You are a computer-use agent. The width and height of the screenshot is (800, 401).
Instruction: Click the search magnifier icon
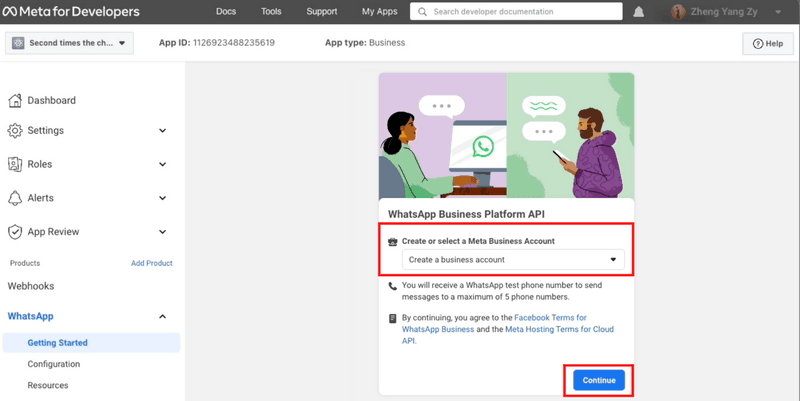point(422,12)
